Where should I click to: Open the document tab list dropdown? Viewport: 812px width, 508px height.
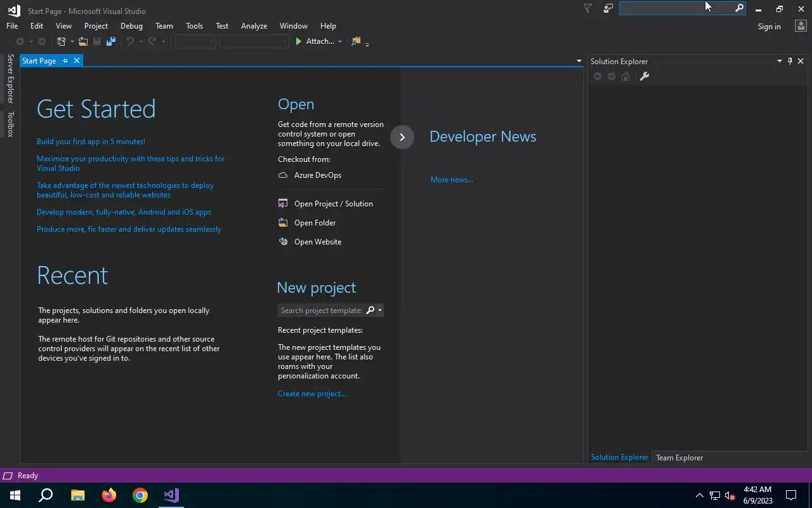point(579,61)
